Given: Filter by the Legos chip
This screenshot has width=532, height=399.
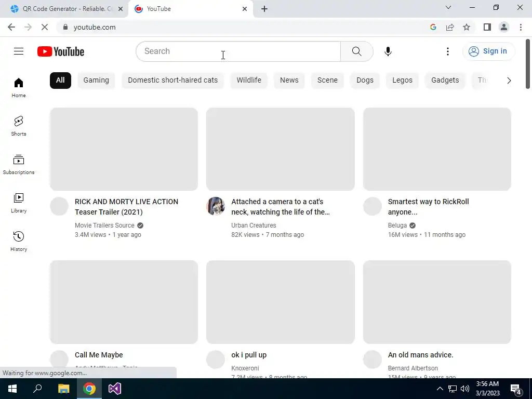Looking at the screenshot, I should [x=403, y=81].
